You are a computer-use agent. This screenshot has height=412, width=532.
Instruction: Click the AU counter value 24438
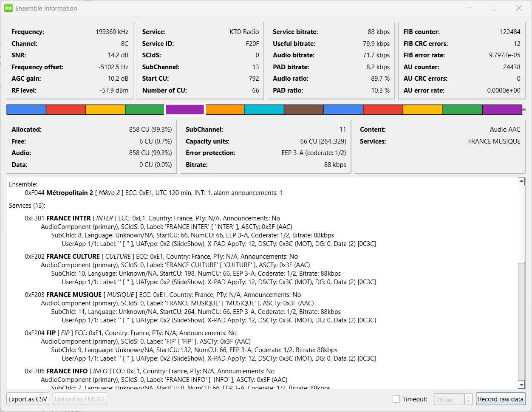512,67
